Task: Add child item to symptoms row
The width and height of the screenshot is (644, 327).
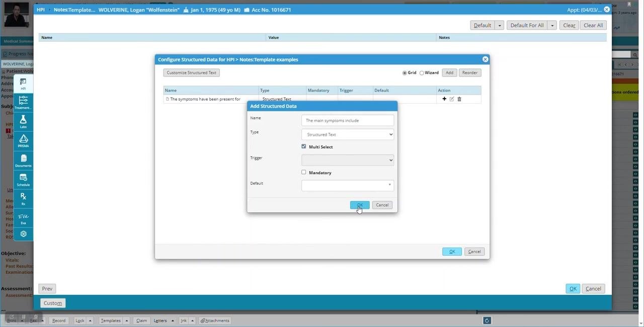Action: coord(444,99)
